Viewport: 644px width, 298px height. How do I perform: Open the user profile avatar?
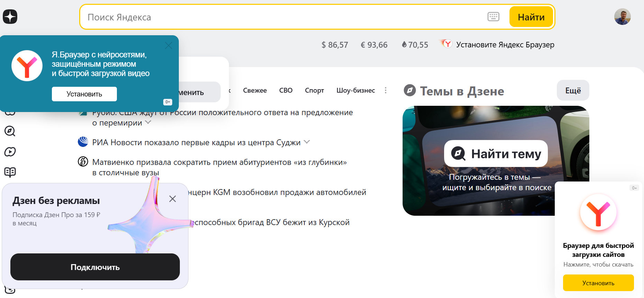622,17
